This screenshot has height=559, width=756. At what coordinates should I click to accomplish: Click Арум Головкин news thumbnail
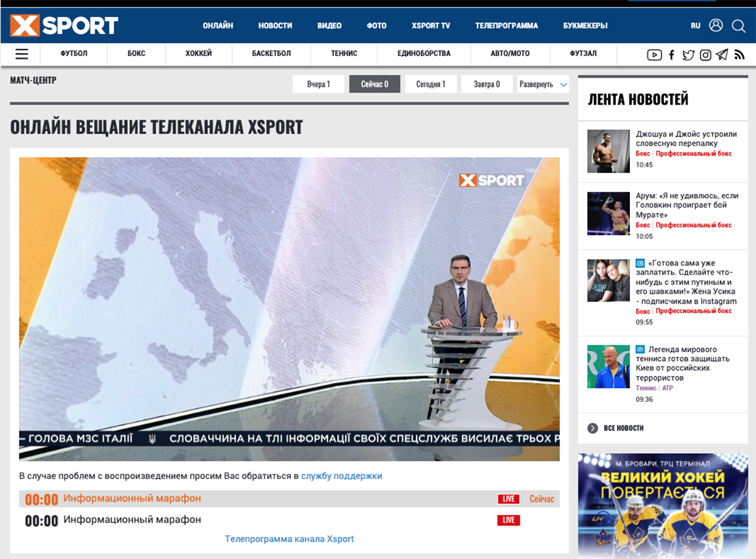(609, 213)
